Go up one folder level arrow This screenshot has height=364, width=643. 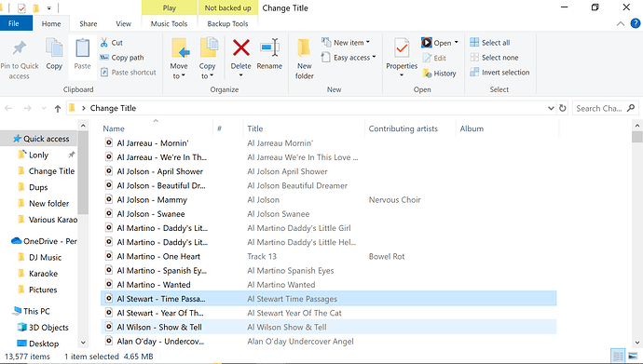pyautogui.click(x=58, y=109)
